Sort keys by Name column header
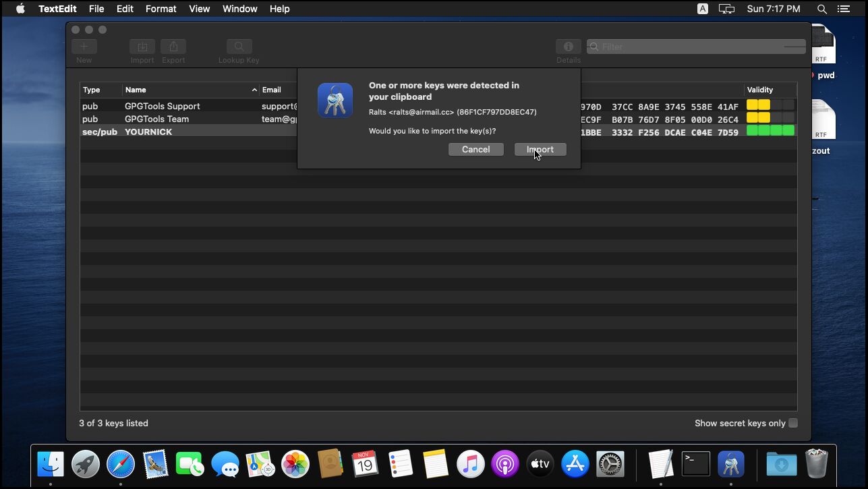The width and height of the screenshot is (868, 489). (x=189, y=90)
